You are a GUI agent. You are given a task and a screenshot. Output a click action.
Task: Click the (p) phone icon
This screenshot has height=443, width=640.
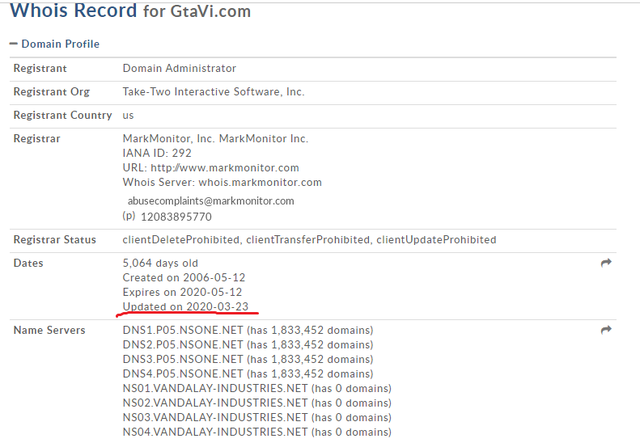point(128,216)
